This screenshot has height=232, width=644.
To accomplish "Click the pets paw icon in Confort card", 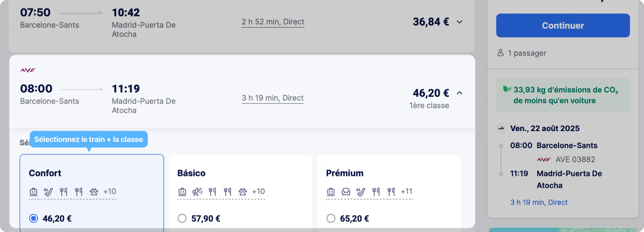I will coord(94,191).
